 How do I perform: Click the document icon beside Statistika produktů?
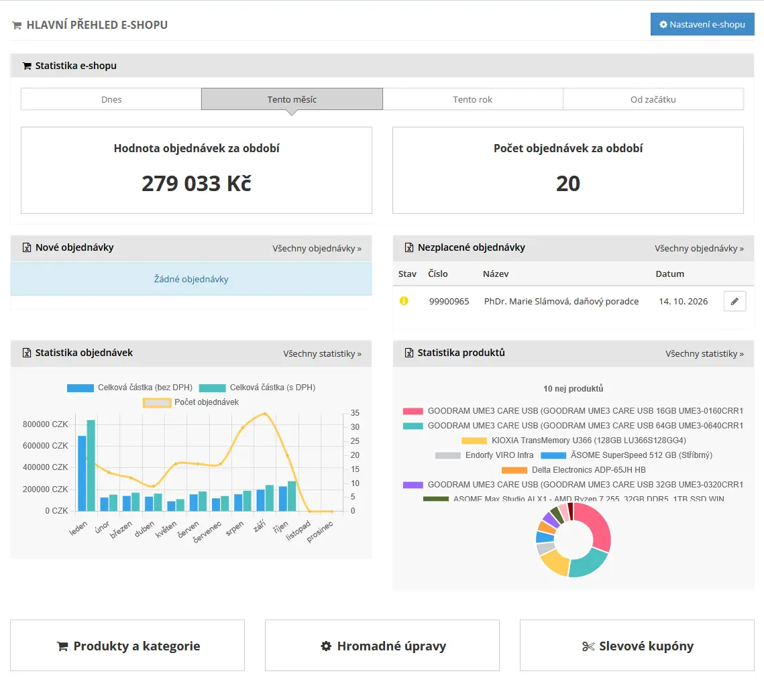pos(409,353)
